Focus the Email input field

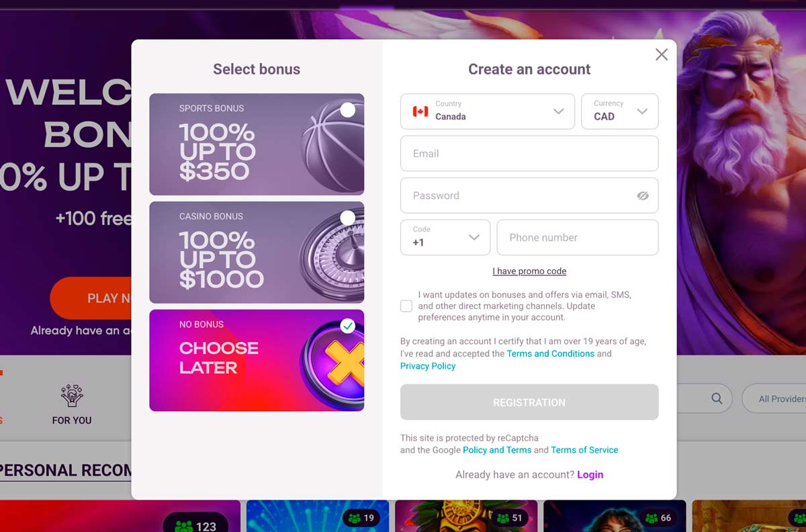tap(529, 154)
